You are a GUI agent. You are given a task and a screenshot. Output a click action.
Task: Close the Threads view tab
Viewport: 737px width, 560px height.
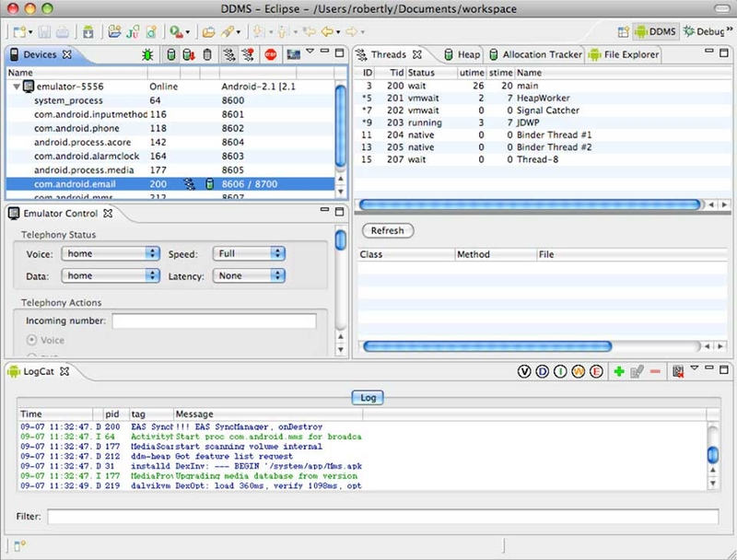pos(417,54)
